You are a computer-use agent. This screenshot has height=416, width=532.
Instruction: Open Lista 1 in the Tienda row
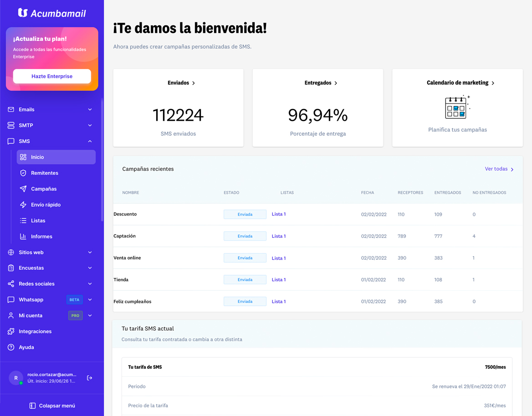279,280
